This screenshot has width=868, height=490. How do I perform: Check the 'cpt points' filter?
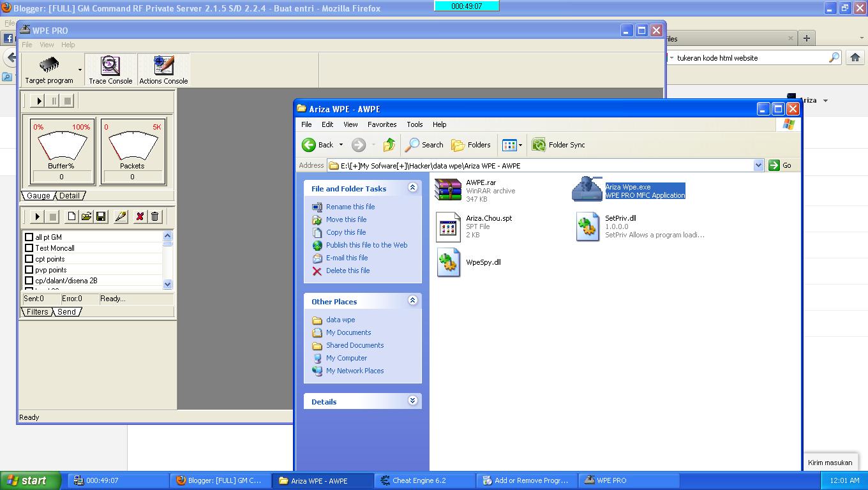(28, 258)
